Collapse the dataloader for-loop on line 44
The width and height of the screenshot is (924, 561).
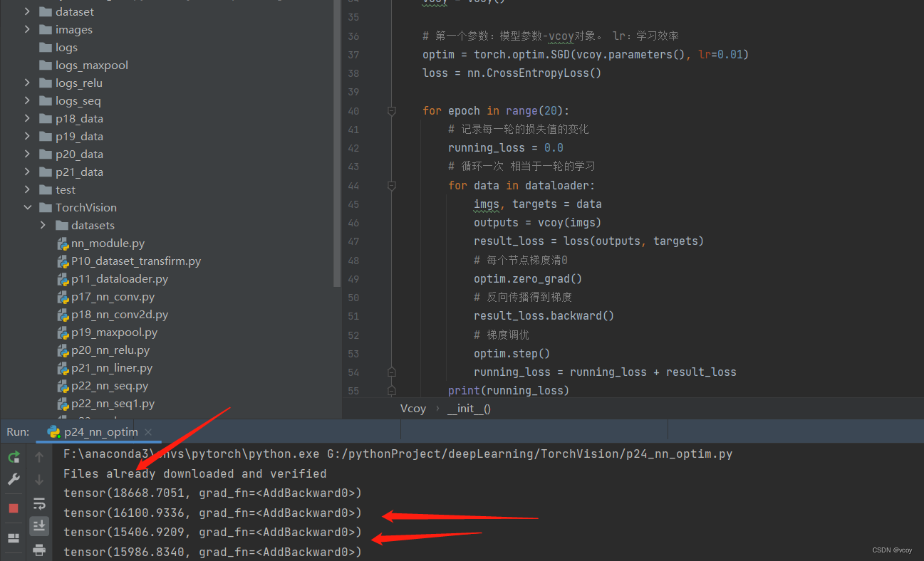391,186
